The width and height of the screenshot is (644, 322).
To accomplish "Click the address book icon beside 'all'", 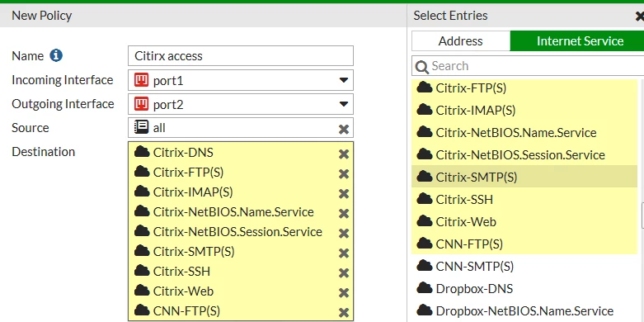I will point(141,127).
